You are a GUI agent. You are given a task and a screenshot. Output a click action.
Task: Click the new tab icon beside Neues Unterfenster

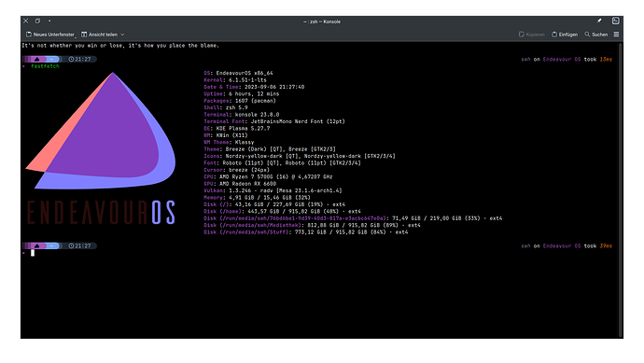29,35
